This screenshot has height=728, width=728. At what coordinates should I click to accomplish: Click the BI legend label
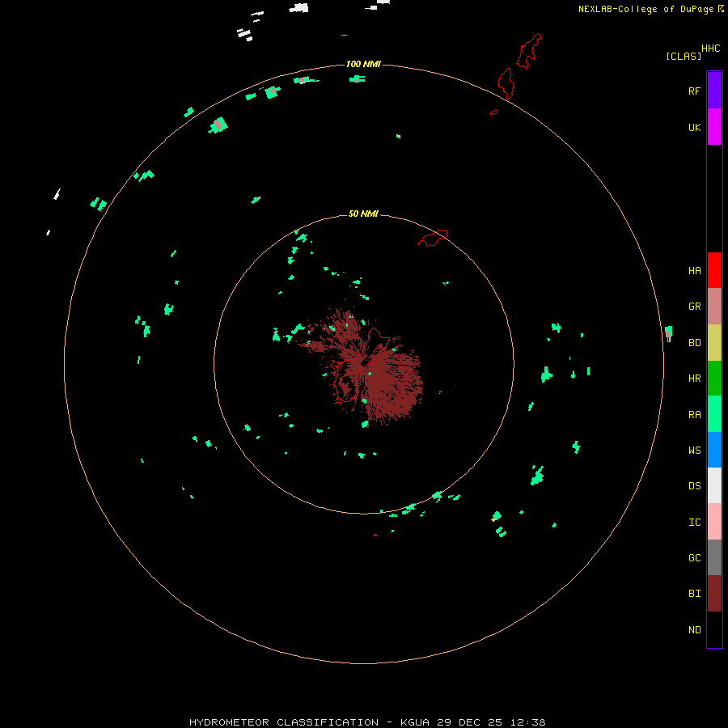point(694,594)
